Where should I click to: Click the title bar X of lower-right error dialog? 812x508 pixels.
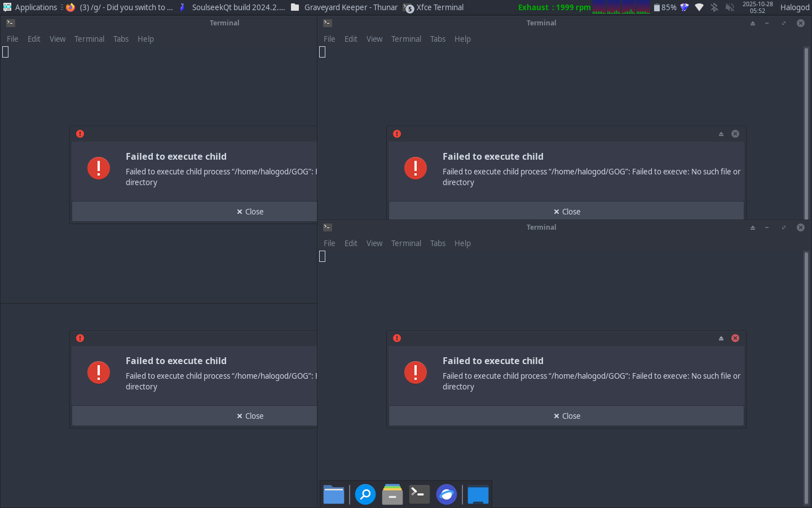[735, 338]
